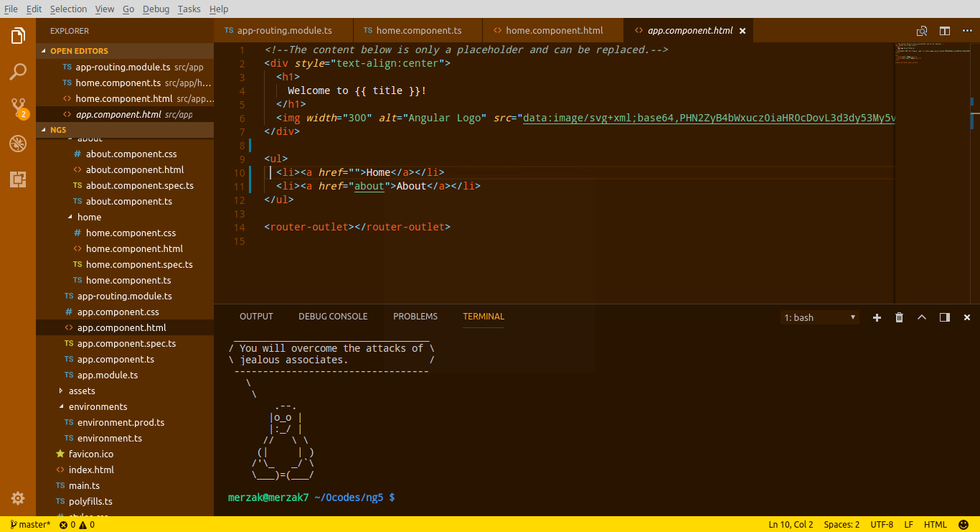The width and height of the screenshot is (980, 532).
Task: Open the editor More Actions ellipsis
Action: tap(967, 31)
